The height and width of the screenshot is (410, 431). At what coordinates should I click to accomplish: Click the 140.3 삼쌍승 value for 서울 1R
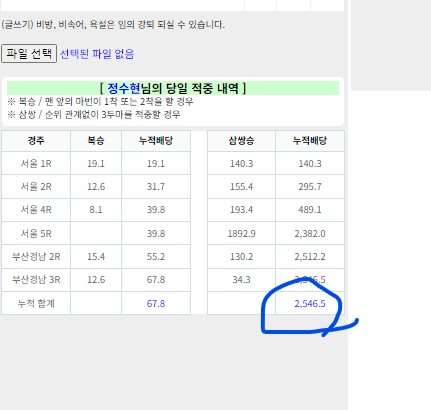click(241, 164)
